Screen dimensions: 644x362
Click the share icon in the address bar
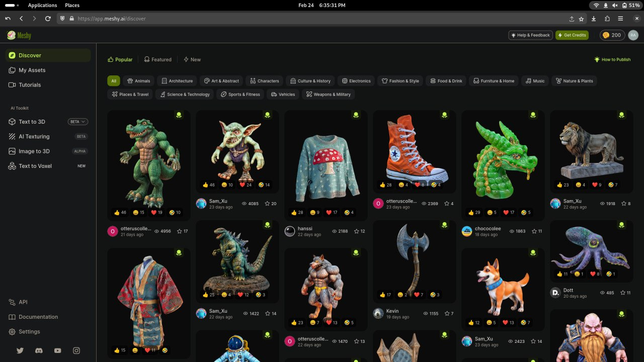click(x=572, y=19)
